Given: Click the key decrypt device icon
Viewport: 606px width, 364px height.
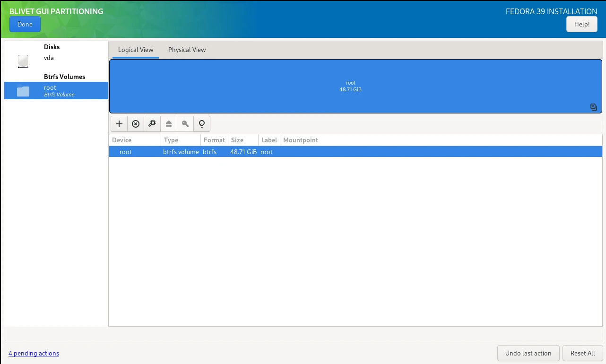Looking at the screenshot, I should click(185, 124).
